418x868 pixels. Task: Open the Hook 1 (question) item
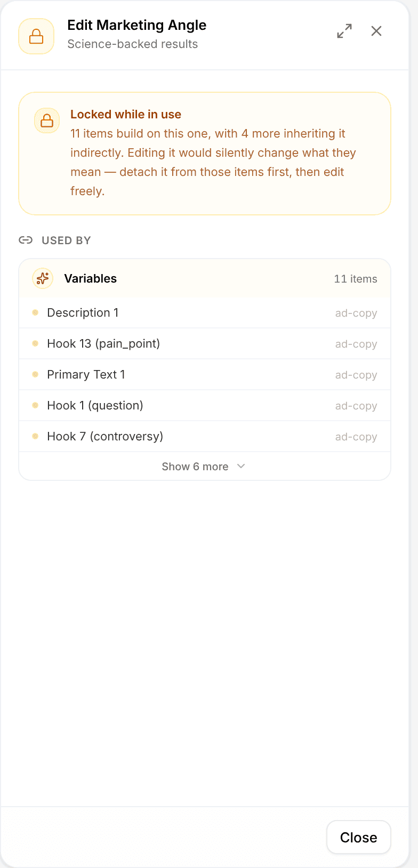(205, 405)
